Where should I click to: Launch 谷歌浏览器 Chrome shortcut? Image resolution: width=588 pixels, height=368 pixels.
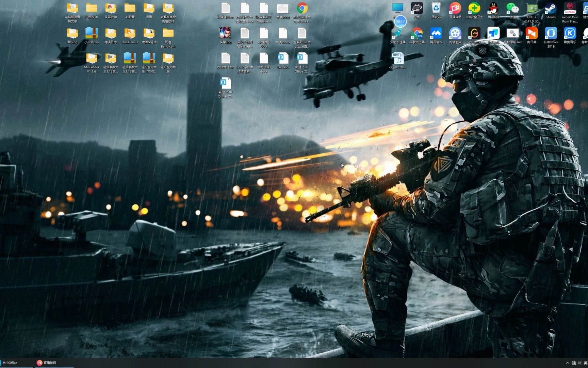(x=417, y=35)
